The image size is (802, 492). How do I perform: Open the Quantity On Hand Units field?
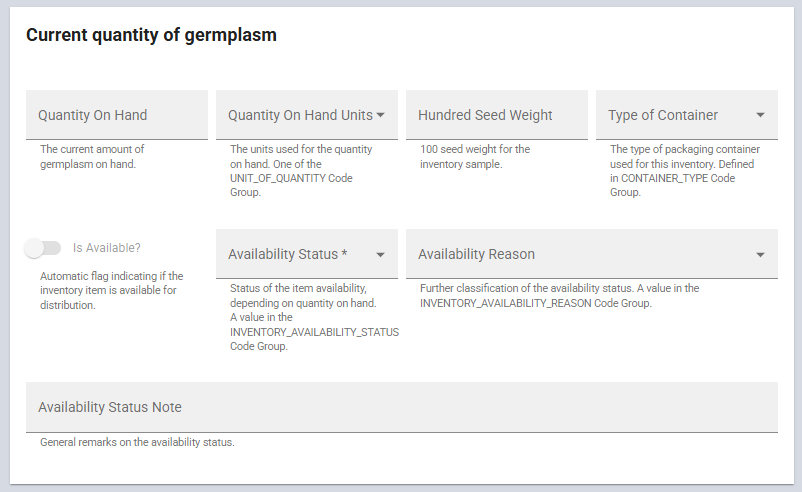[300, 115]
